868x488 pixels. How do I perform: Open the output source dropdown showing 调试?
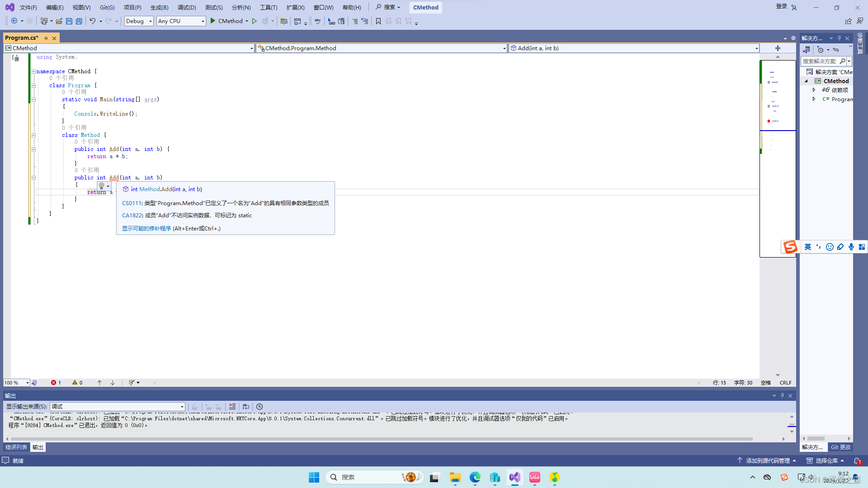118,407
